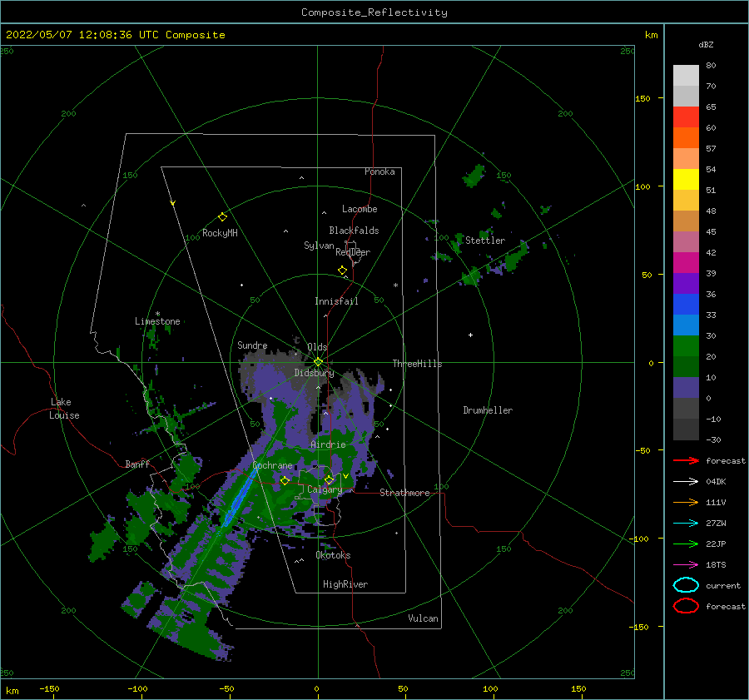Click the Composite_Reflectivity title
The image size is (749, 700).
coord(374,12)
